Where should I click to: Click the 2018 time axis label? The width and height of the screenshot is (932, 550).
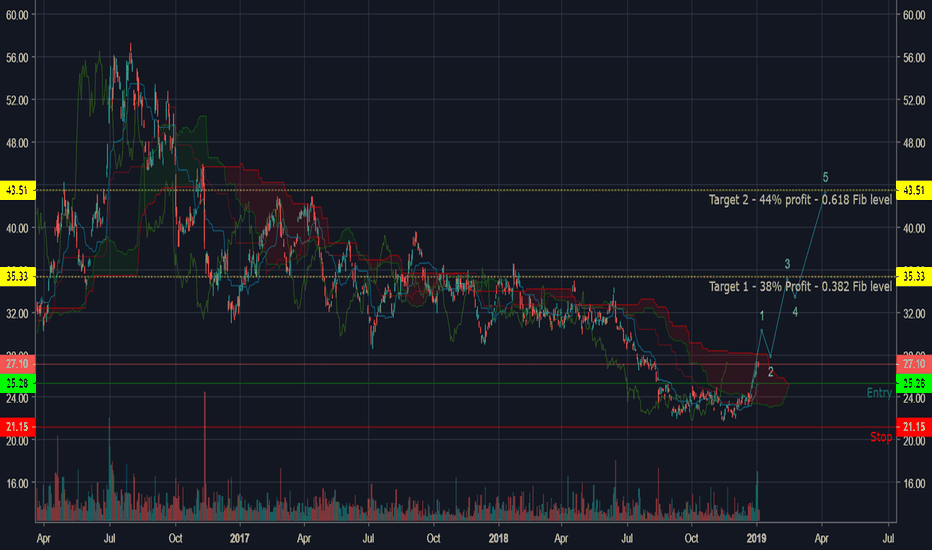click(x=498, y=538)
